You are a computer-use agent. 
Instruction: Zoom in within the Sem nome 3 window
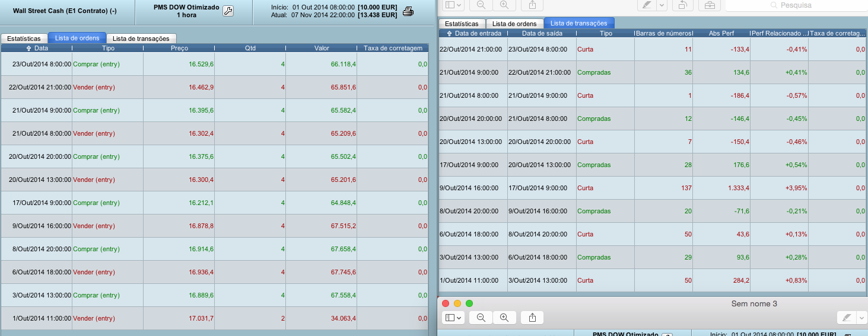coord(504,318)
